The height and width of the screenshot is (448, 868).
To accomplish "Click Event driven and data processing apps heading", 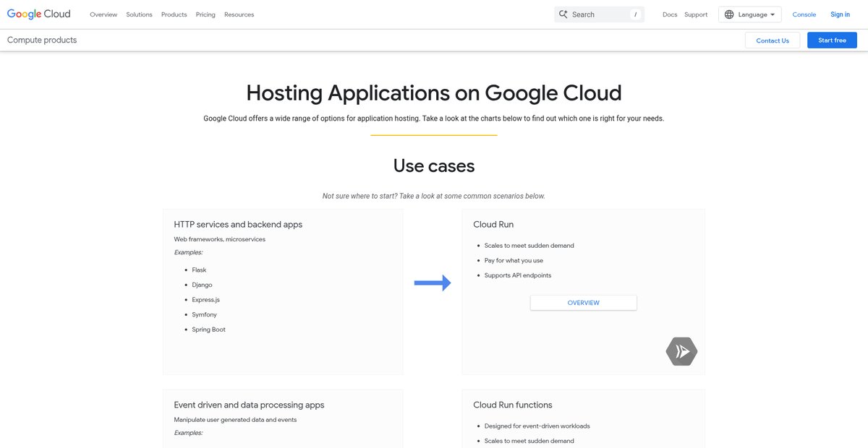I will pos(249,405).
